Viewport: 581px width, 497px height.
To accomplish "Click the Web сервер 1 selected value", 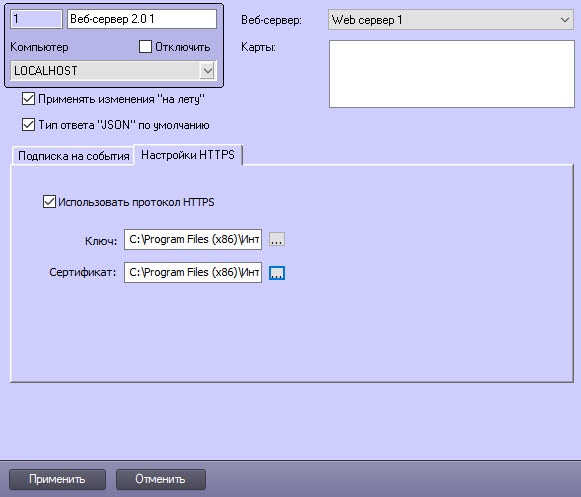I will click(367, 20).
